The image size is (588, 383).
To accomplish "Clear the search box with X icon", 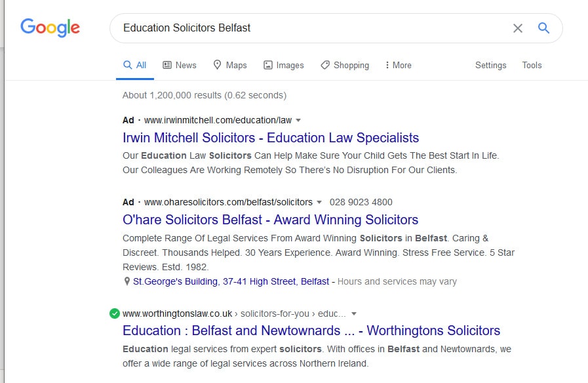I will point(517,28).
